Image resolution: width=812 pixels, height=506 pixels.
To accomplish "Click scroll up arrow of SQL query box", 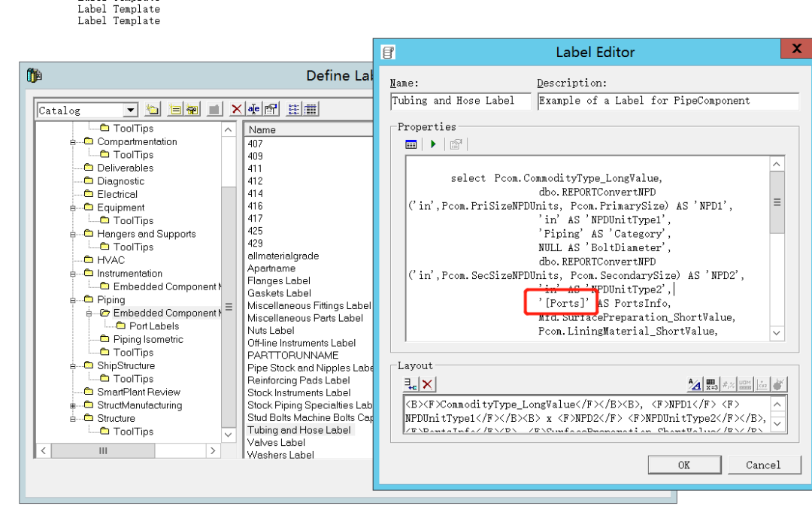I will point(776,165).
